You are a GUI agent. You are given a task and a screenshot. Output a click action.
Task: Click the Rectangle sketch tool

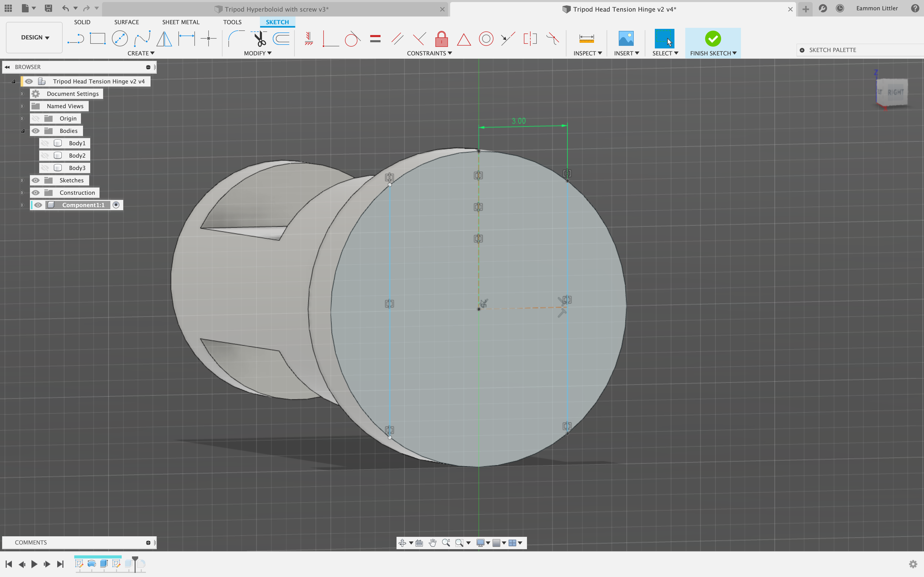pos(97,38)
